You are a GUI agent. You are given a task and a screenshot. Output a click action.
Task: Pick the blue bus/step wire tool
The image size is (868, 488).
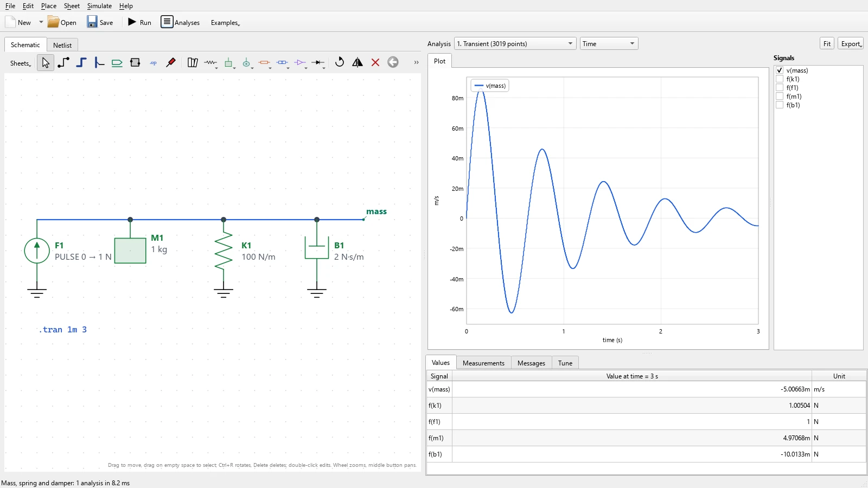(81, 62)
